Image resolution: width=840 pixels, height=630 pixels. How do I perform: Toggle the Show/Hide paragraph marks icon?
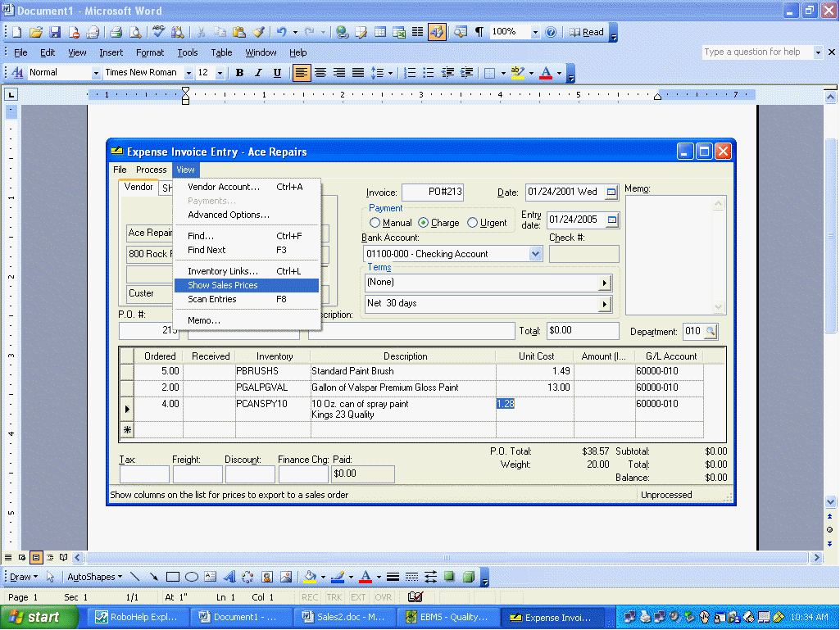[479, 32]
